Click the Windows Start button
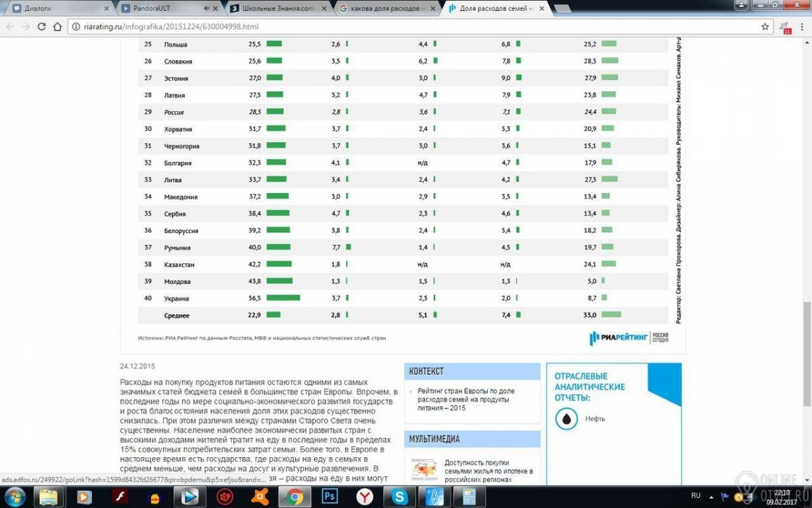This screenshot has height=508, width=812. pyautogui.click(x=15, y=496)
